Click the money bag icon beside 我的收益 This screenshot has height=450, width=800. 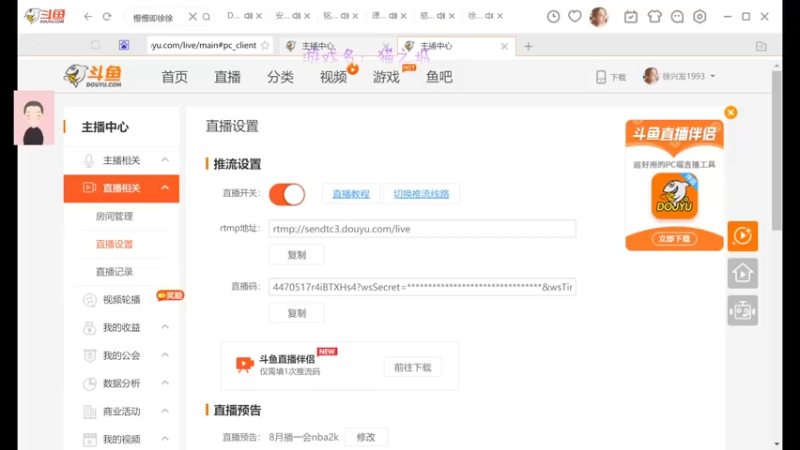89,328
